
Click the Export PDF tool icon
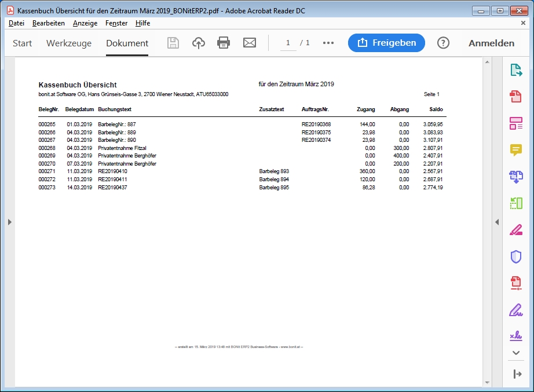515,71
